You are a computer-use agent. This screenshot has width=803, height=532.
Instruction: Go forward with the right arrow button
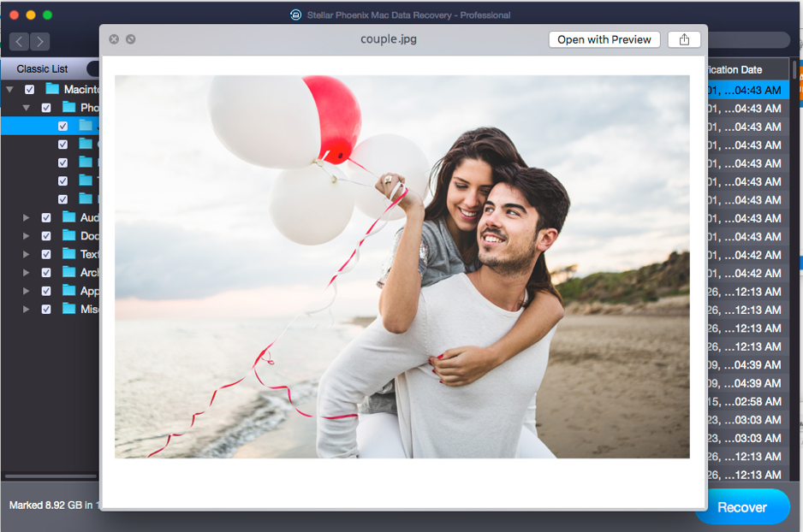[x=39, y=41]
